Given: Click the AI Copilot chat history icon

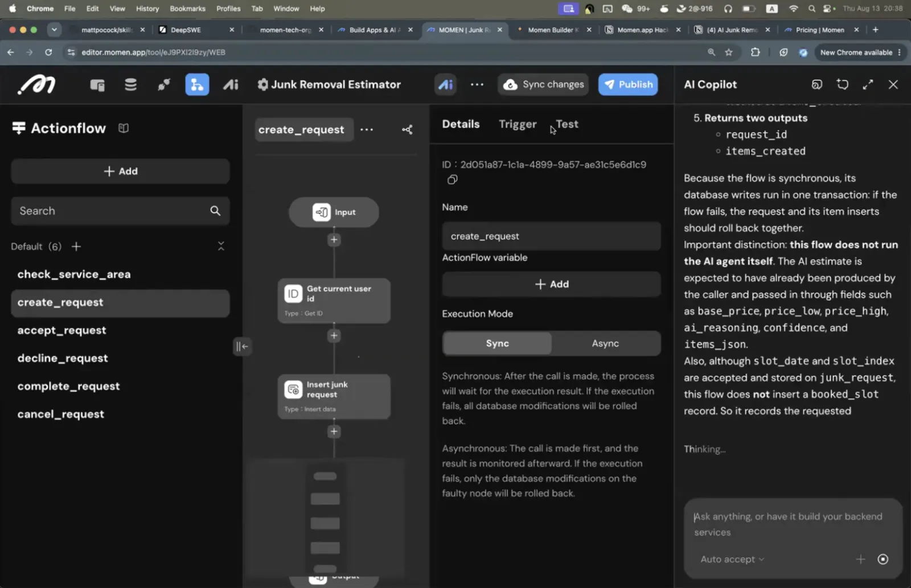Looking at the screenshot, I should pyautogui.click(x=817, y=84).
